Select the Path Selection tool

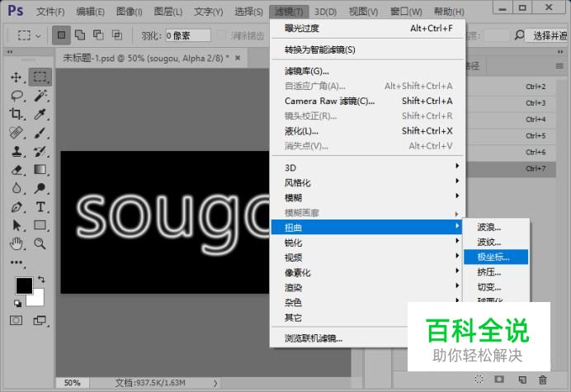(x=16, y=225)
